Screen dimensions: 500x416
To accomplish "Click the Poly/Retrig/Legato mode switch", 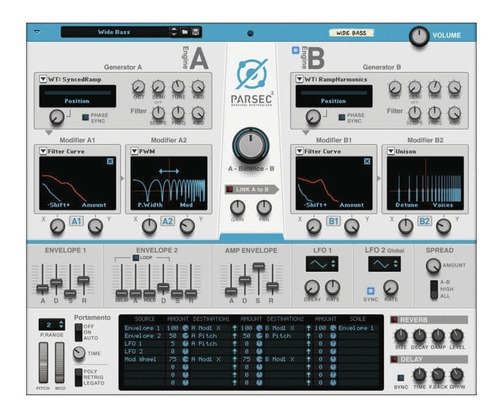I will (x=79, y=377).
